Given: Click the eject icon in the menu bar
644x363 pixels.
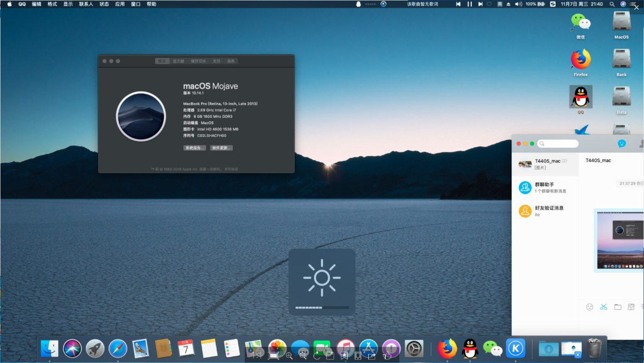Looking at the screenshot, I should pyautogui.click(x=508, y=4).
